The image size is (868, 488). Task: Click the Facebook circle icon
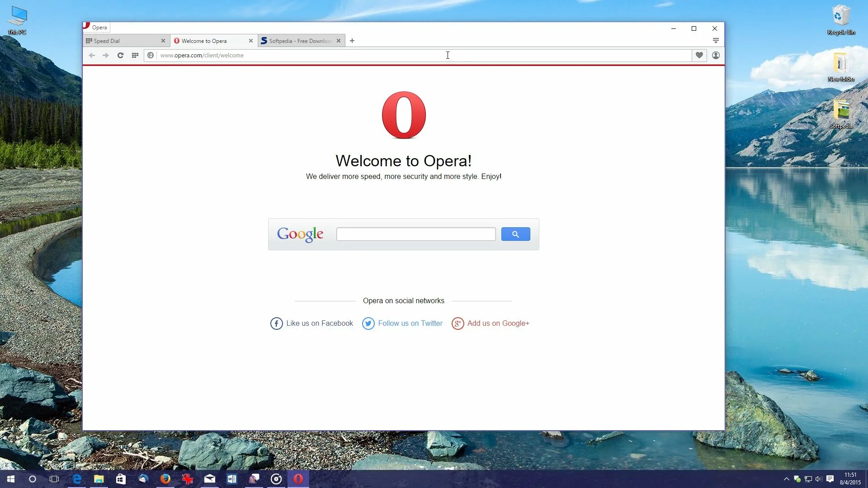277,324
